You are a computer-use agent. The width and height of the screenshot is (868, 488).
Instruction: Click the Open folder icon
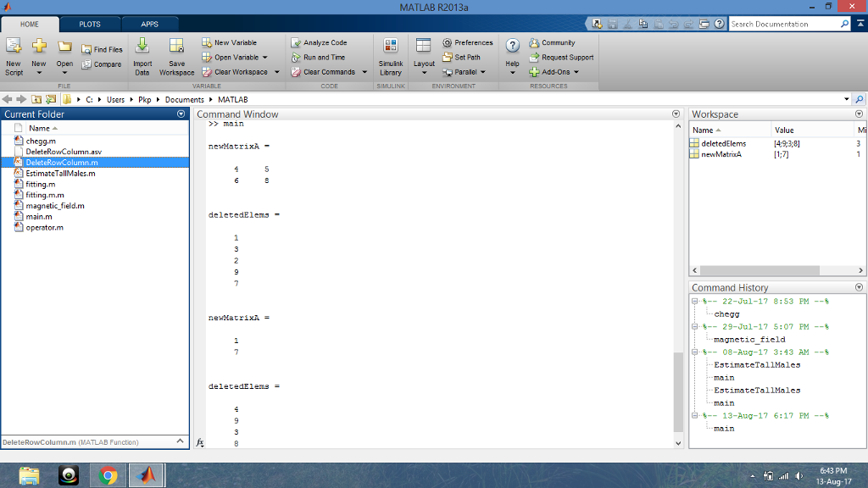pyautogui.click(x=64, y=47)
